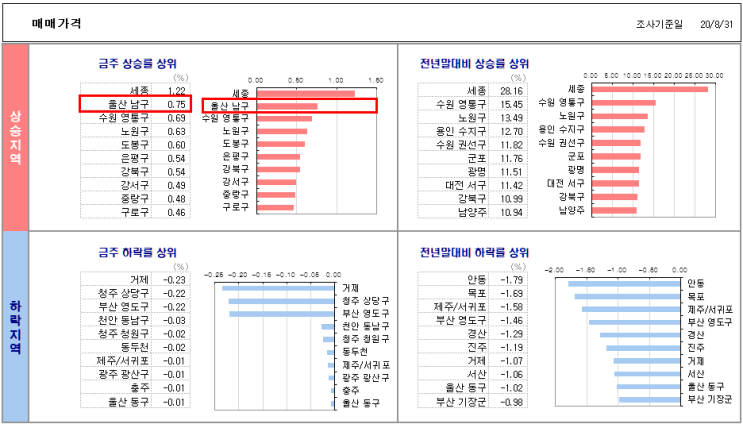743x424 pixels.
Task: Click the value -1.19 for 진주
Action: tap(513, 347)
